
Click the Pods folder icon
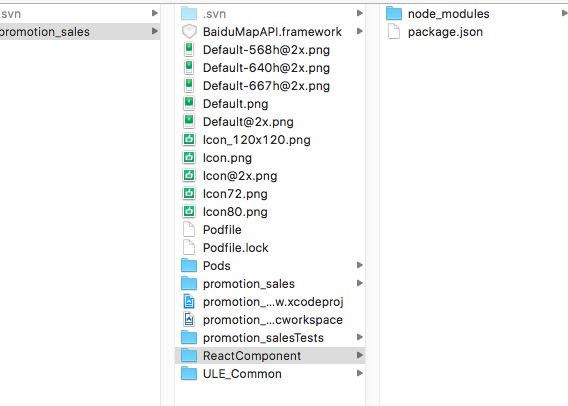click(x=189, y=265)
